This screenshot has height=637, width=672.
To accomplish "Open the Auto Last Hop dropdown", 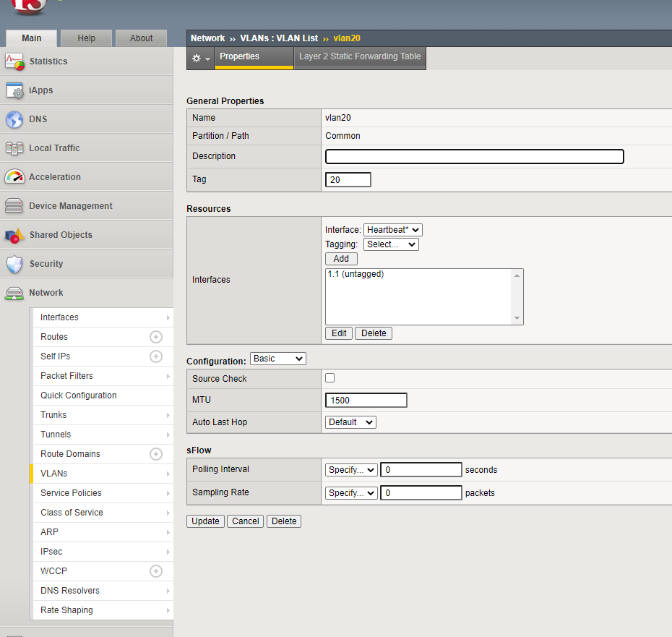I will pyautogui.click(x=350, y=422).
